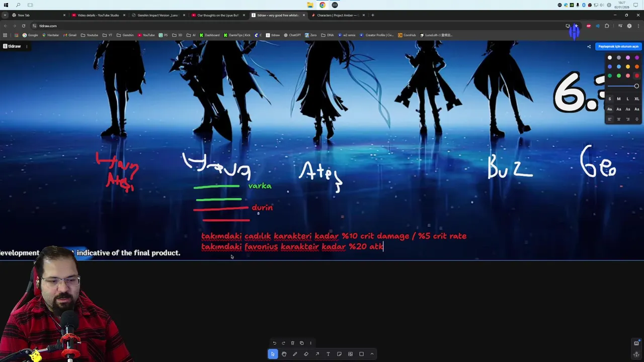Click the Windows Start button
644x362 pixels.
(6, 5)
